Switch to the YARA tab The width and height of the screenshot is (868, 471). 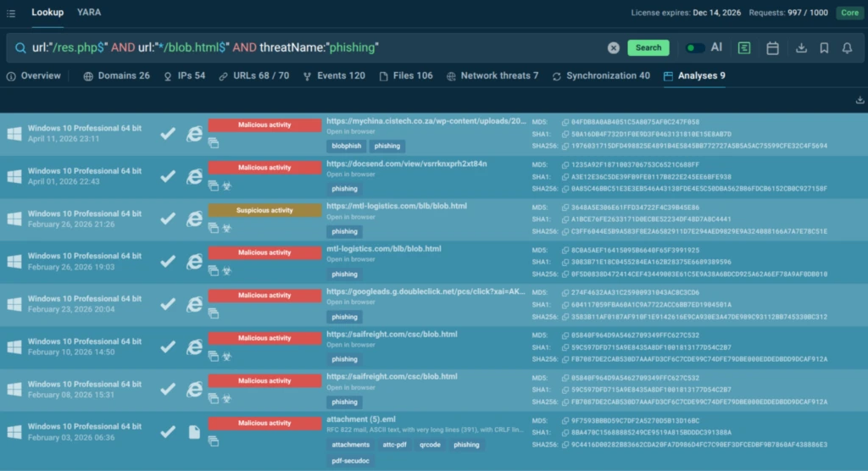point(89,13)
